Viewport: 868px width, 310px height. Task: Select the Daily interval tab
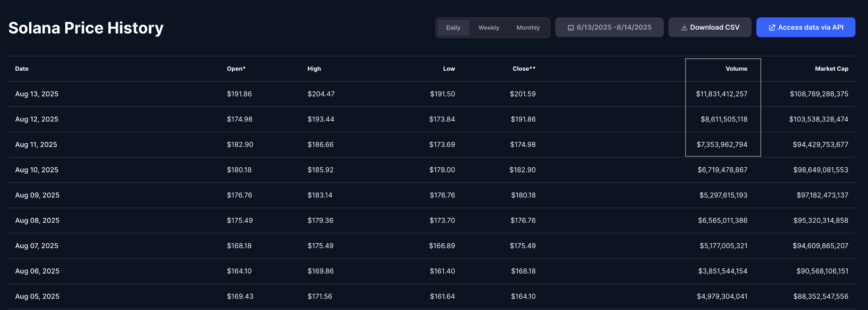pyautogui.click(x=453, y=28)
